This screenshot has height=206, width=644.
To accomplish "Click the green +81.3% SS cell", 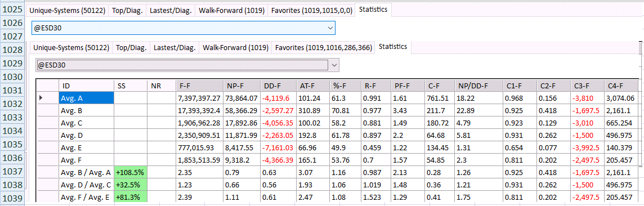I will pyautogui.click(x=131, y=198).
